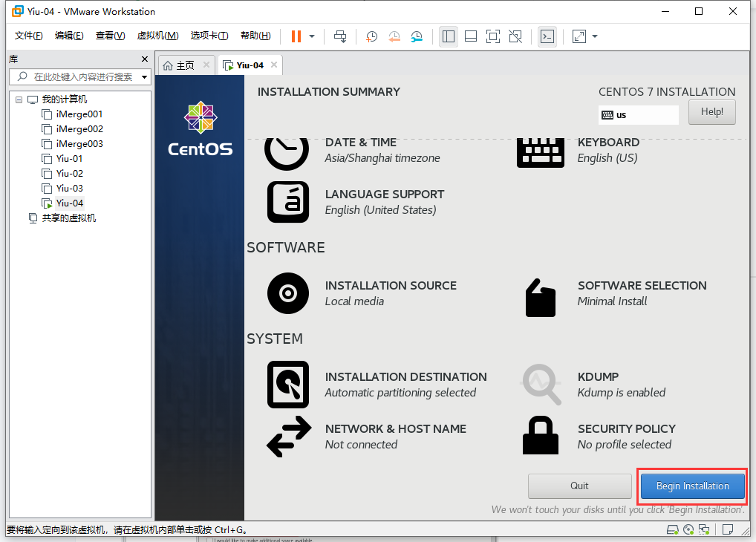The image size is (756, 542).
Task: Close the Yiu-04 tab
Action: pos(274,65)
